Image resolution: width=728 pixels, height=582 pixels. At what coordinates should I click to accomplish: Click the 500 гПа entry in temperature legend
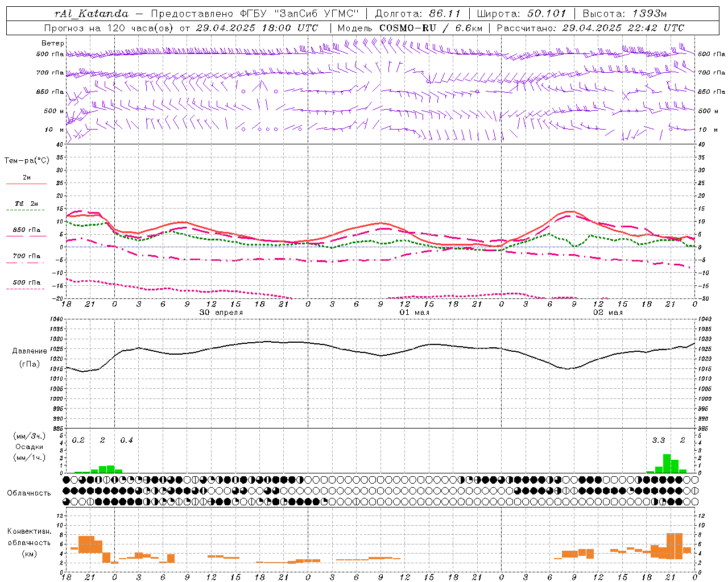[x=27, y=282]
